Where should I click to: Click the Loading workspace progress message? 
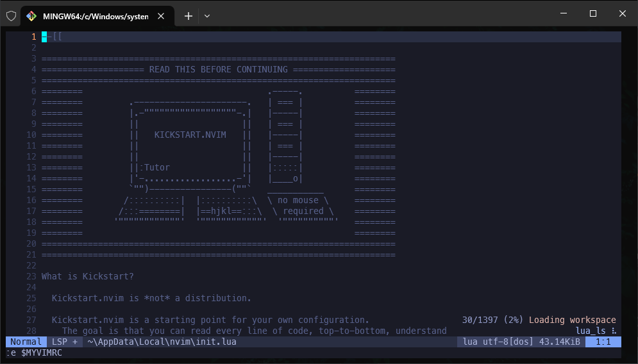click(x=572, y=320)
